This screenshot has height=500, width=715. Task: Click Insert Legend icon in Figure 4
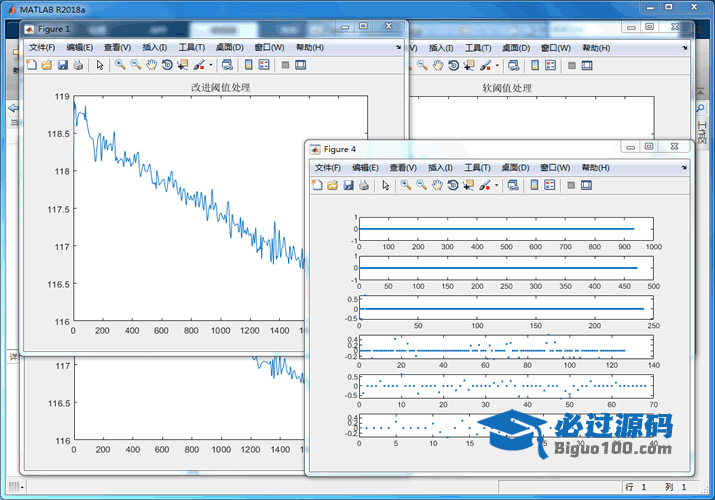[x=550, y=185]
